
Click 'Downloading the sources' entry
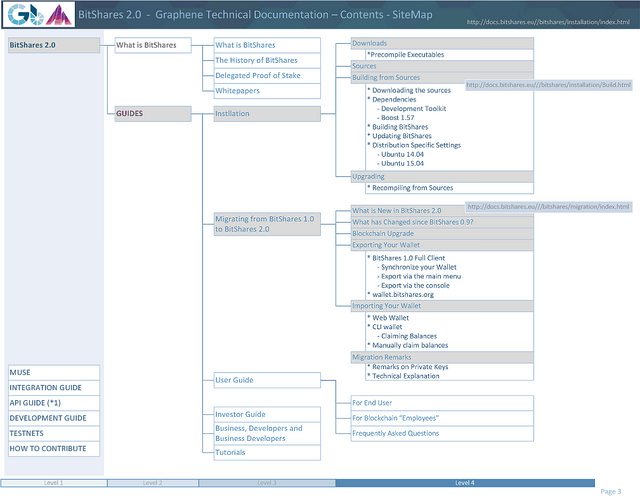[411, 91]
